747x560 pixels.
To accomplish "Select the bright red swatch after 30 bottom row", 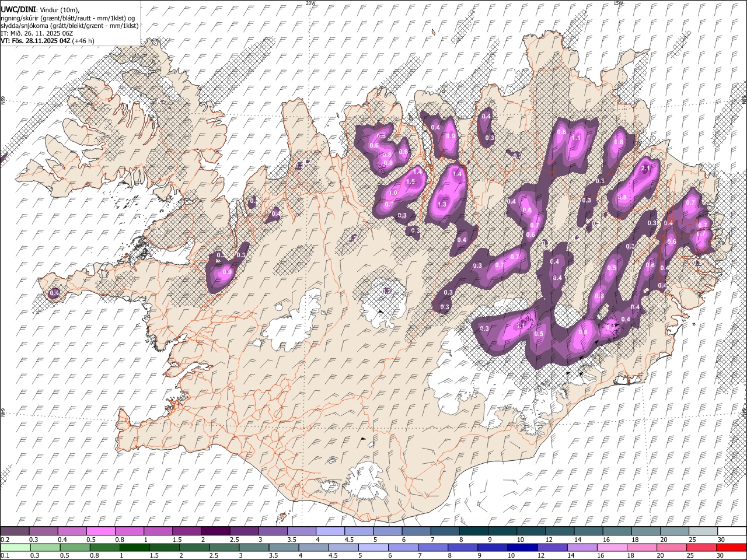I will point(731,547).
